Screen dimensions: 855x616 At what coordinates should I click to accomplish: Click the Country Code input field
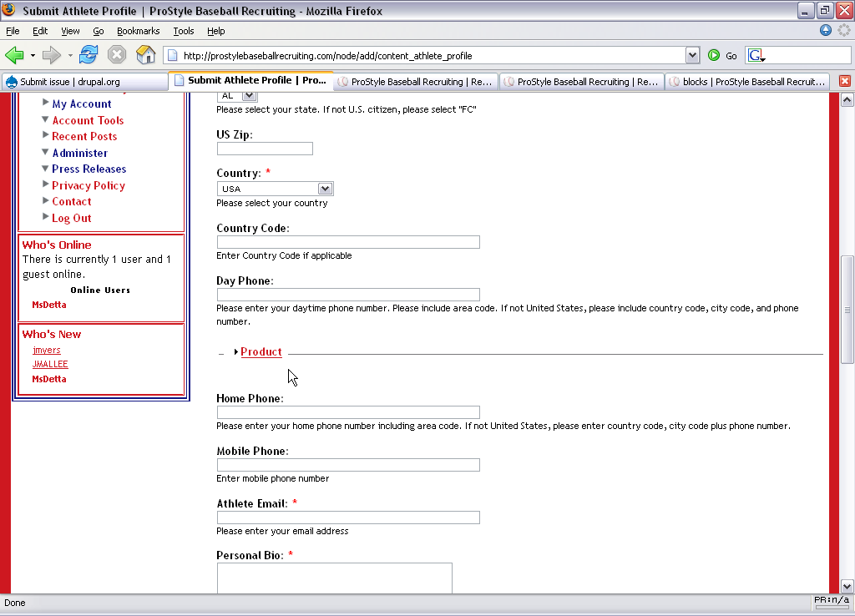click(348, 242)
